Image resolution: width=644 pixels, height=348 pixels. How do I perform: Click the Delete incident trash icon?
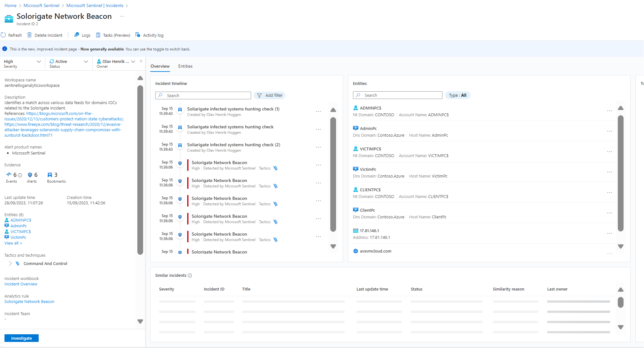pyautogui.click(x=29, y=35)
